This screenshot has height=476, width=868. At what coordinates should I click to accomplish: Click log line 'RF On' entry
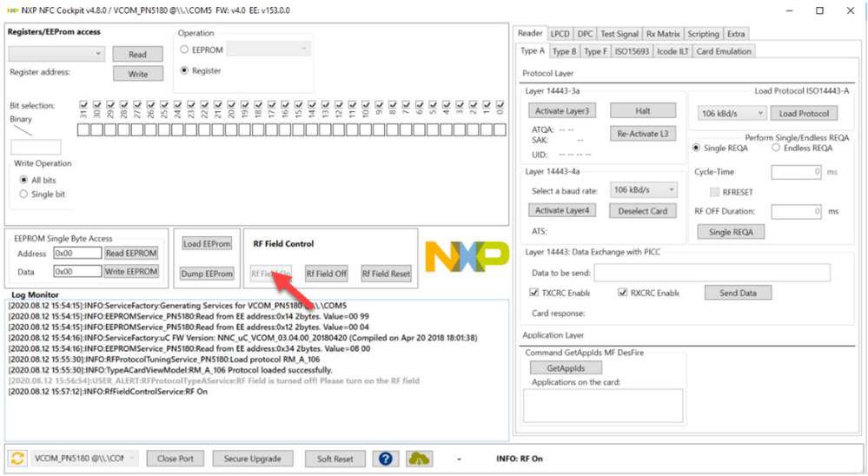click(x=108, y=392)
